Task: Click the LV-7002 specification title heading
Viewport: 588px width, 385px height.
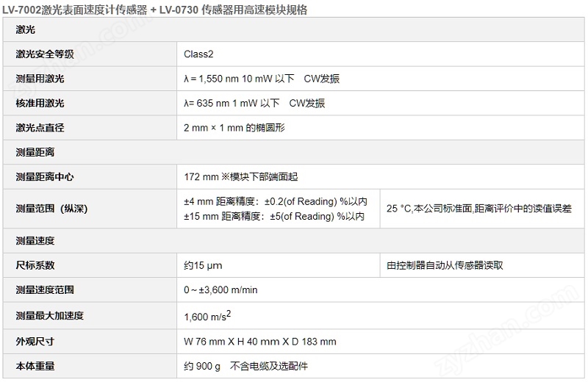Action: (x=154, y=9)
